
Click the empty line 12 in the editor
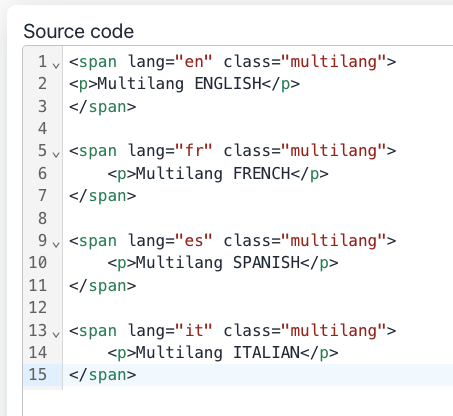[x=258, y=308]
